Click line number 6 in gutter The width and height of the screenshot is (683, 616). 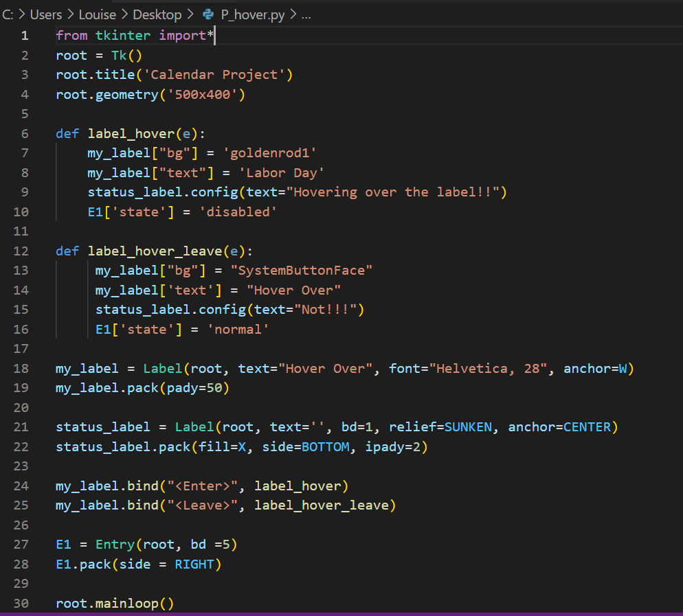(x=25, y=134)
